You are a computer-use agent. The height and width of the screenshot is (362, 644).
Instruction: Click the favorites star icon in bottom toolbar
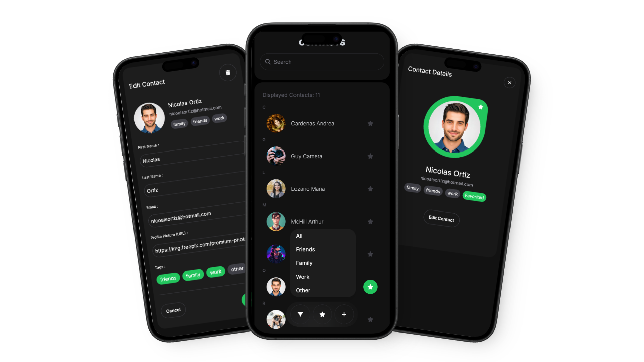[x=322, y=314]
